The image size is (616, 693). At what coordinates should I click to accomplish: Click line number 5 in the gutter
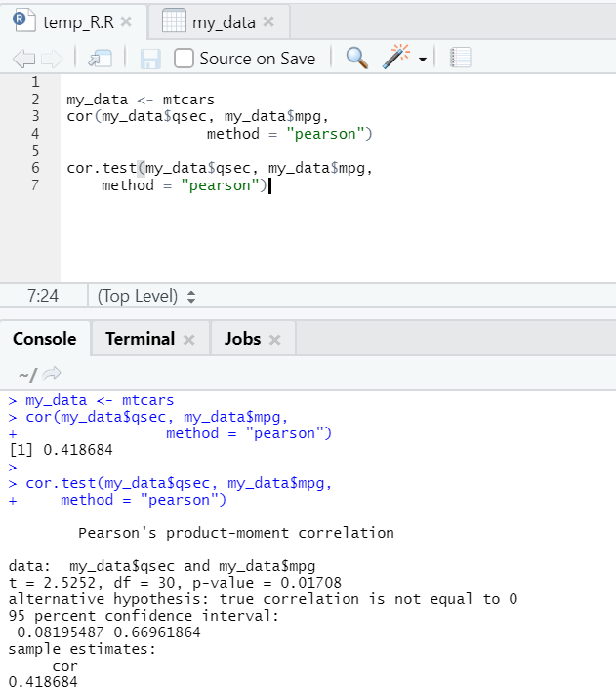35,151
